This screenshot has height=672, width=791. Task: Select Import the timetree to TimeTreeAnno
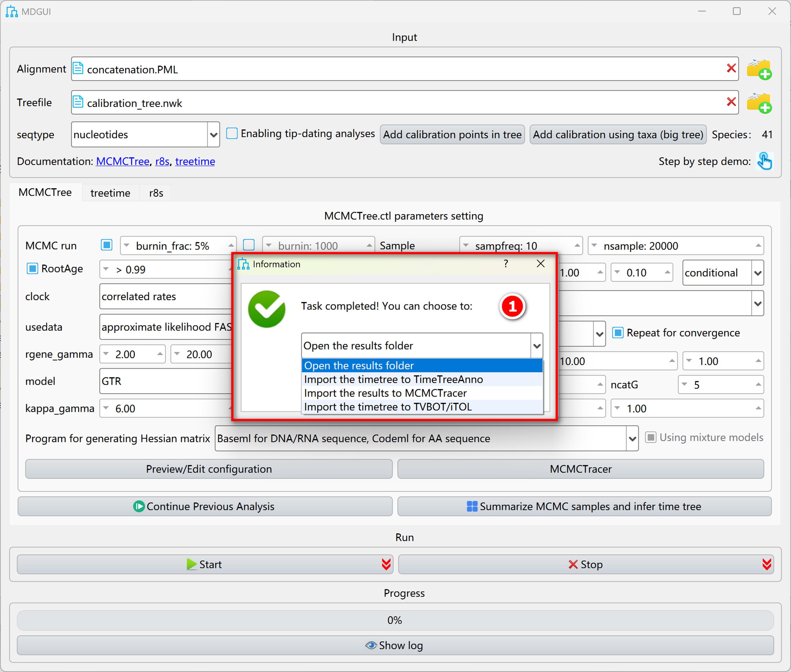[x=422, y=379]
